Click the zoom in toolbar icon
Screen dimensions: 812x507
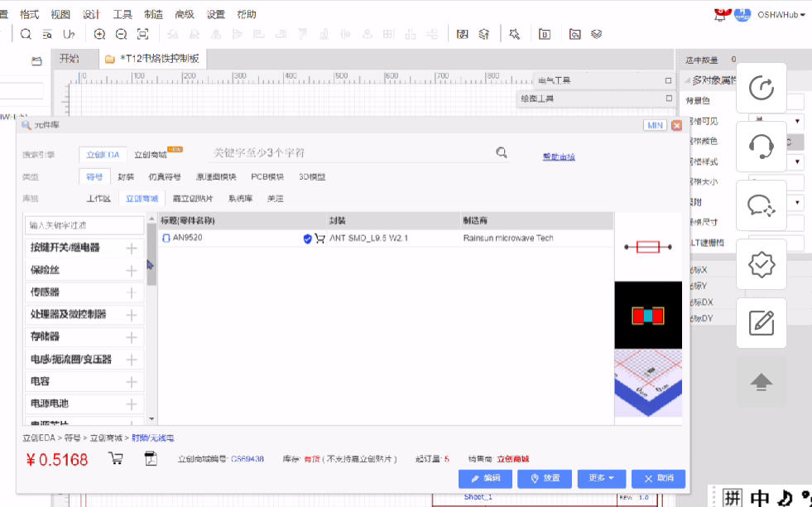pyautogui.click(x=99, y=34)
